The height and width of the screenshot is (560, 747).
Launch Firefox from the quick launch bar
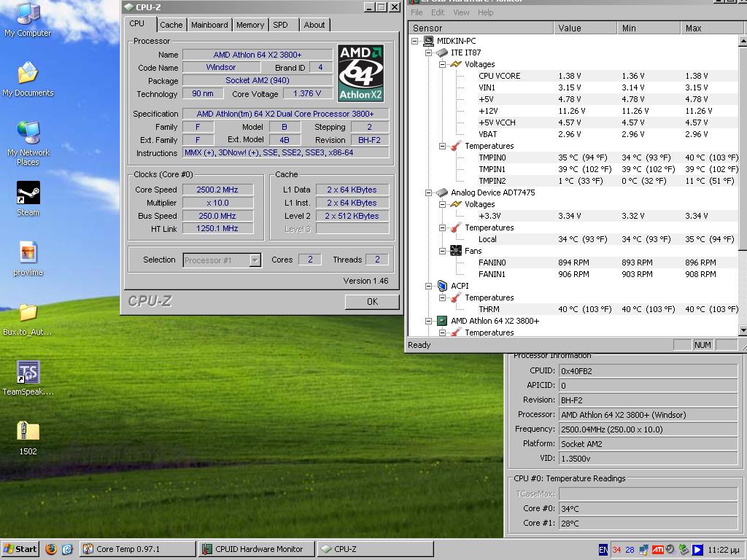coord(51,549)
